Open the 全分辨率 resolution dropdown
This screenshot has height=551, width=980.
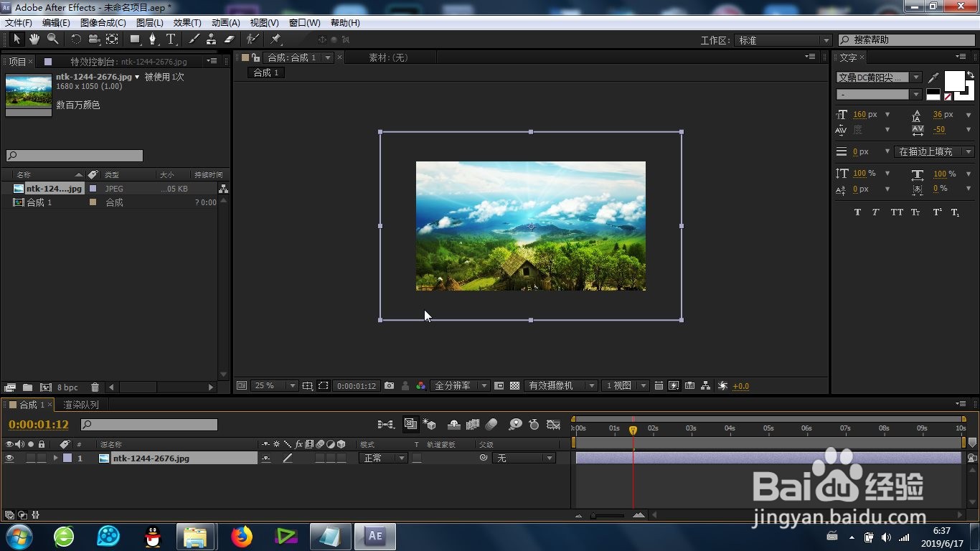coord(460,385)
